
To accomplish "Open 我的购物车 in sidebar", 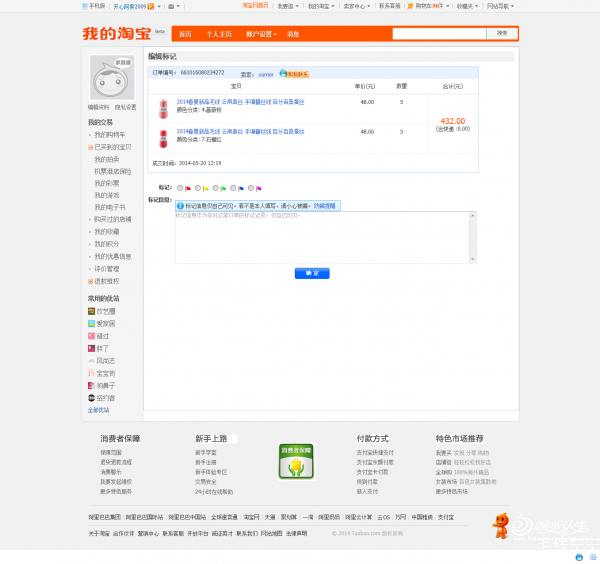I will (109, 135).
